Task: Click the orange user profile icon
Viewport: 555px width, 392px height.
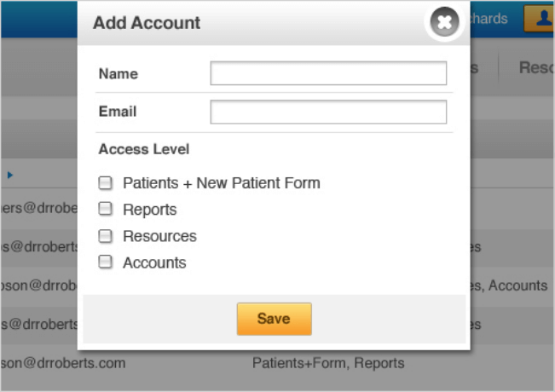Action: pos(540,19)
